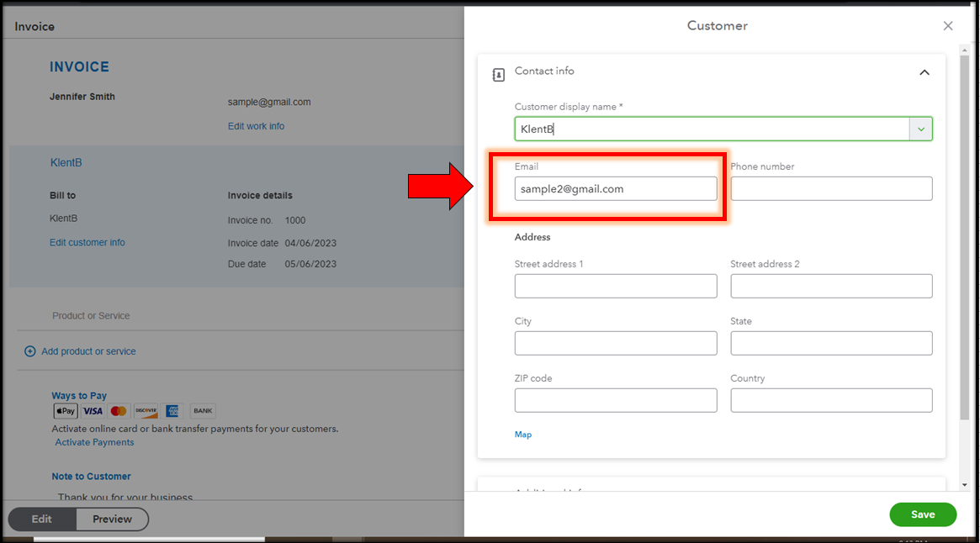The image size is (980, 543).
Task: Click the American Express card icon
Action: pyautogui.click(x=172, y=411)
